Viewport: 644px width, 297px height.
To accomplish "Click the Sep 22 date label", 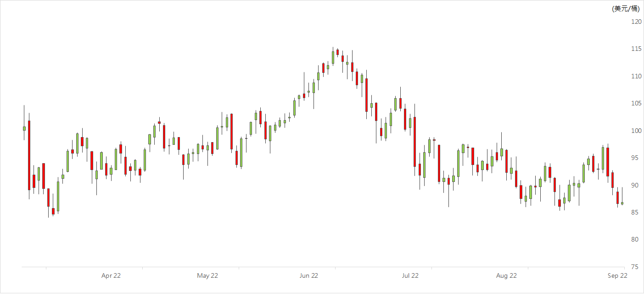I will (617, 275).
